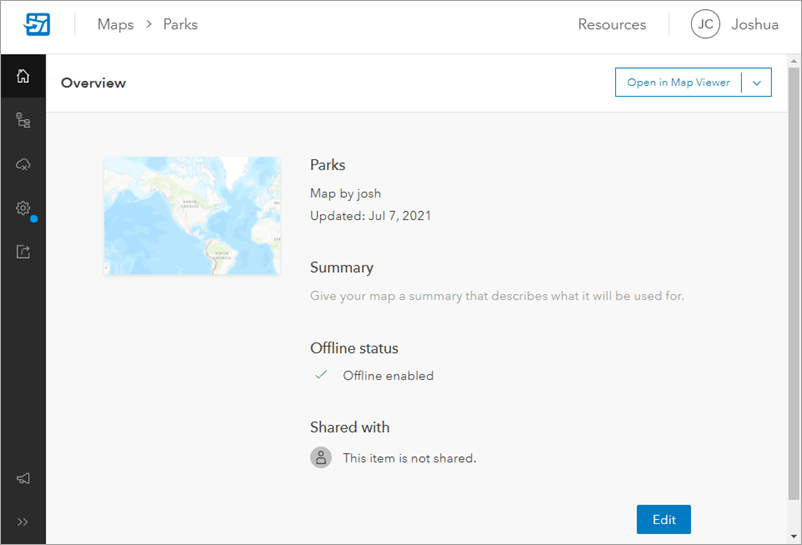This screenshot has width=802, height=545.
Task: Click the 'Updated: Jul 7, 2021' text
Action: pyautogui.click(x=370, y=216)
